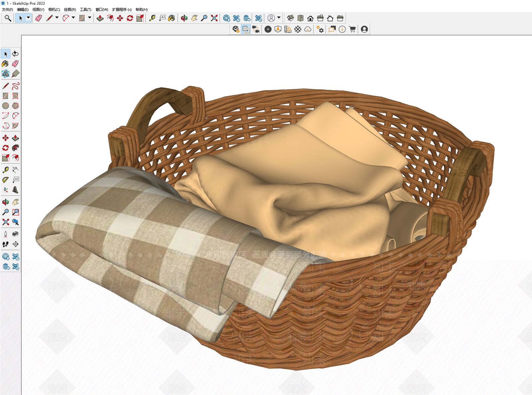
Task: Choose the Pie arc tool
Action: click(x=15, y=126)
